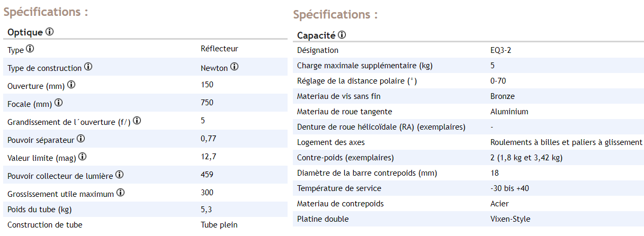Viewport: 644px width, 236px height.
Task: Show info for the Newton value
Action: click(x=234, y=68)
